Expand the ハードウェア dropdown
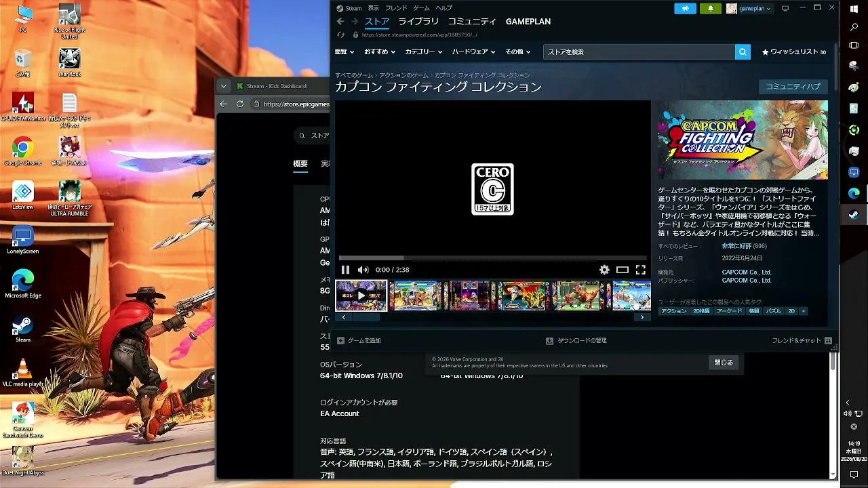The width and height of the screenshot is (868, 488). 473,52
